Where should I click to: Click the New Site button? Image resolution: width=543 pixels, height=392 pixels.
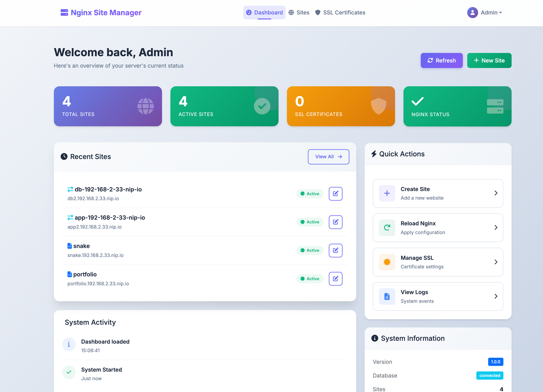point(489,60)
